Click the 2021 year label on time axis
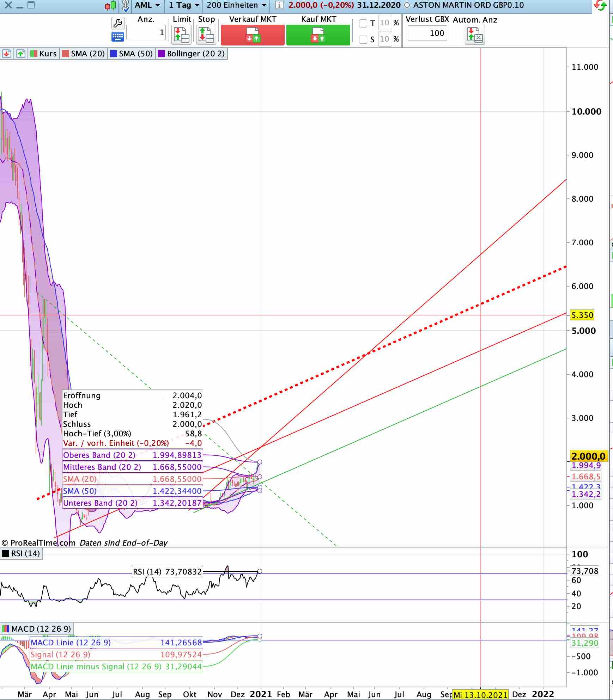Screen dimensions: 613x700 click(261, 694)
